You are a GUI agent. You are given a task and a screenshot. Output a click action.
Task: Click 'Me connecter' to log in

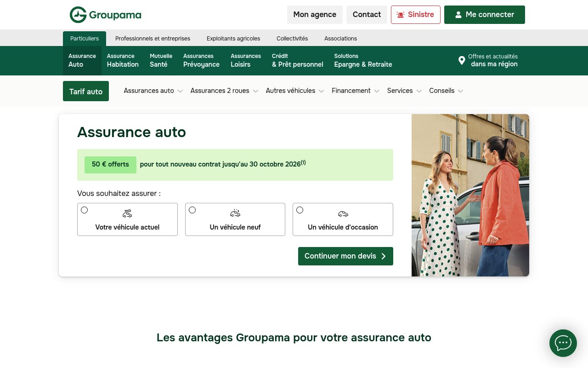tap(485, 15)
